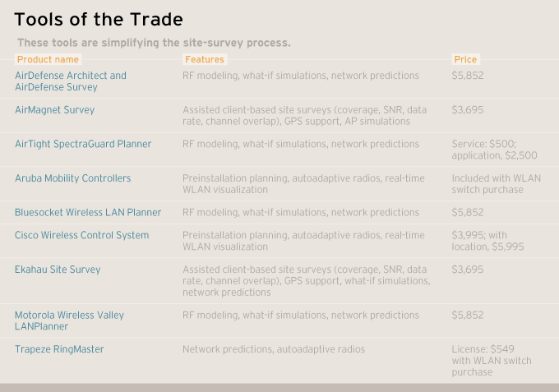
Task: Open the Trapeze RingMaster entry
Action: coord(59,349)
